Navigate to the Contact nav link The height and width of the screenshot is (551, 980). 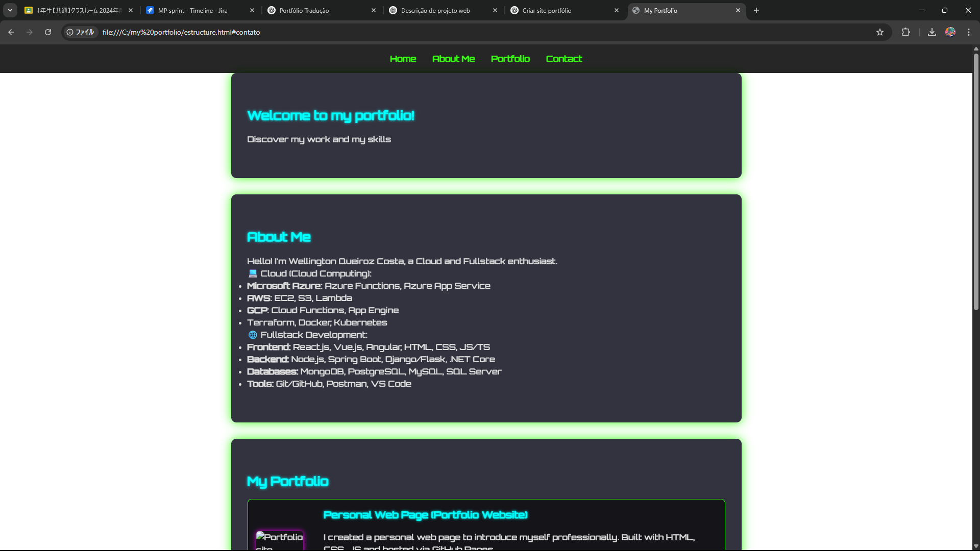(x=563, y=59)
